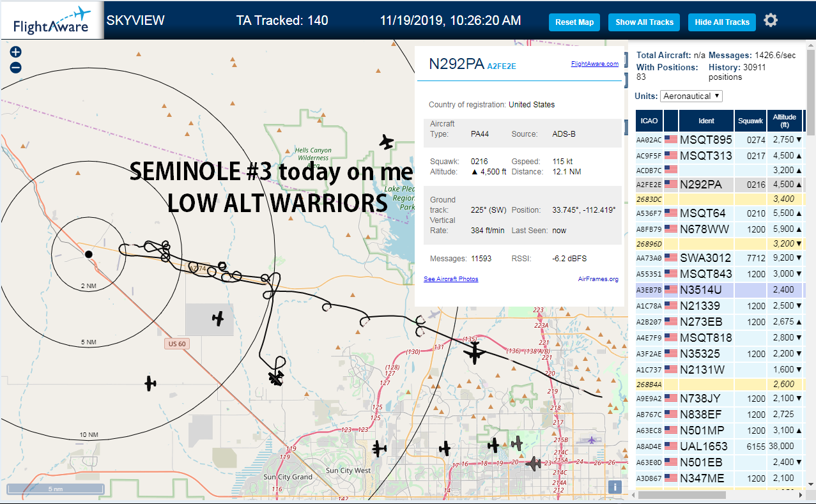This screenshot has height=504, width=816.
Task: Select the MSQT895 row
Action: coord(720,139)
